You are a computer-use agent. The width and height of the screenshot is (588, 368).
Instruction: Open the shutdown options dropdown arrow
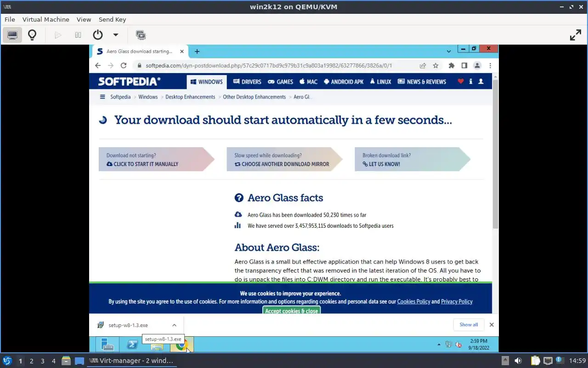pyautogui.click(x=116, y=35)
